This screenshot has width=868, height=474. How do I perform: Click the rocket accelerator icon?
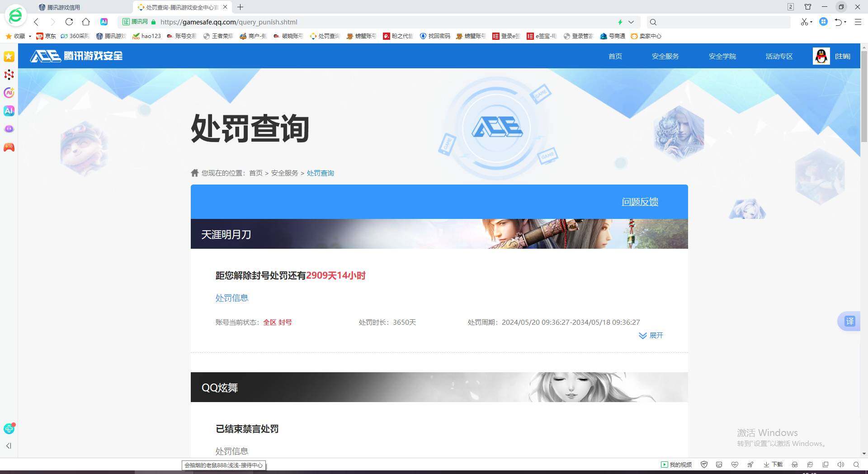(750, 465)
